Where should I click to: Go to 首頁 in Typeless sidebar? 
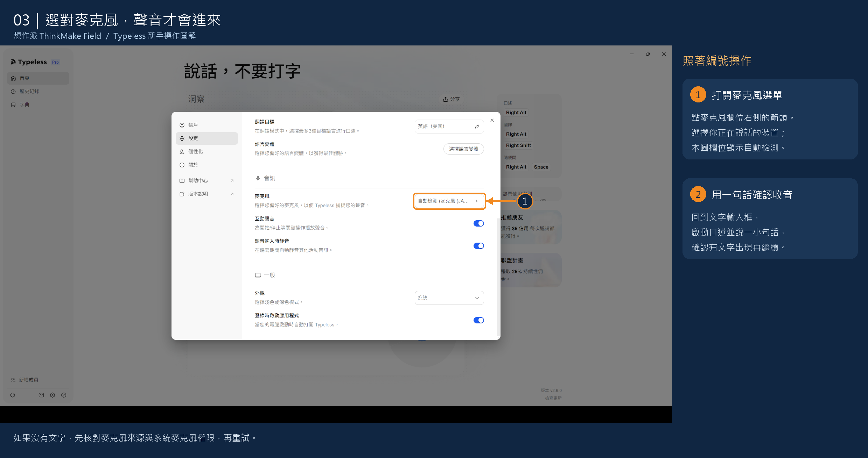click(x=38, y=78)
